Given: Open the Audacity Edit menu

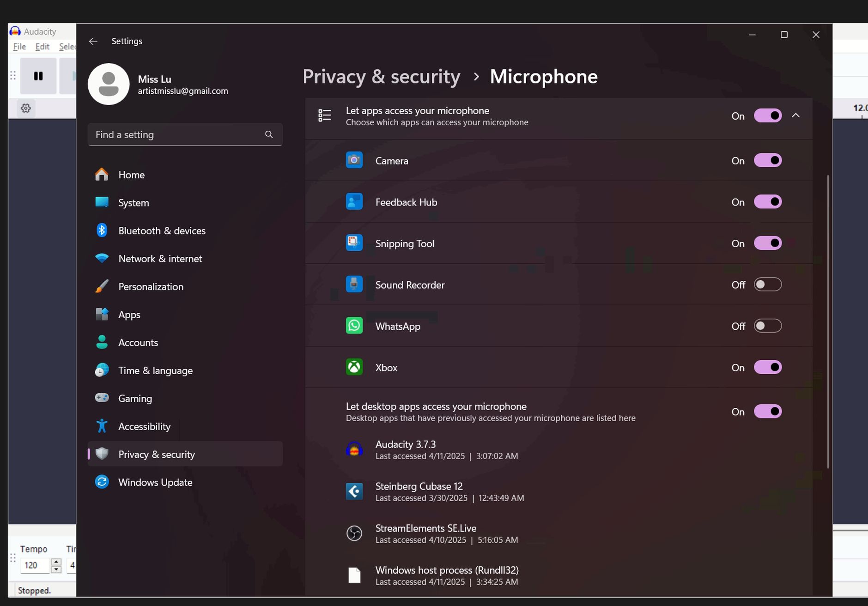Looking at the screenshot, I should pos(42,47).
